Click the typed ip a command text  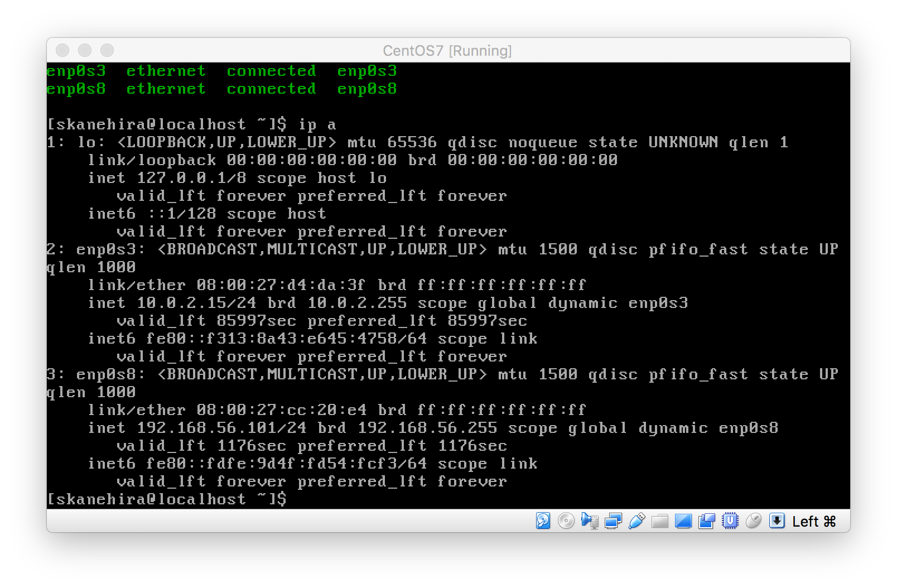(x=319, y=124)
